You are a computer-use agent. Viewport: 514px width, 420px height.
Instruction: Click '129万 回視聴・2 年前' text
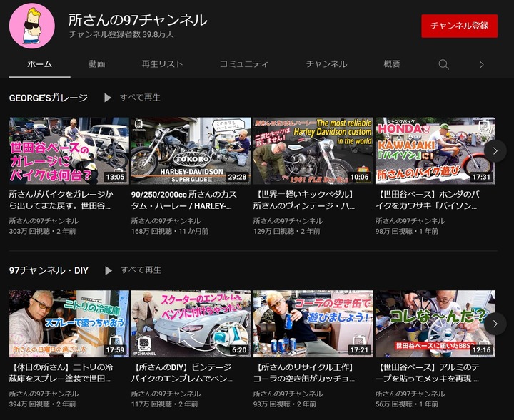click(x=286, y=232)
